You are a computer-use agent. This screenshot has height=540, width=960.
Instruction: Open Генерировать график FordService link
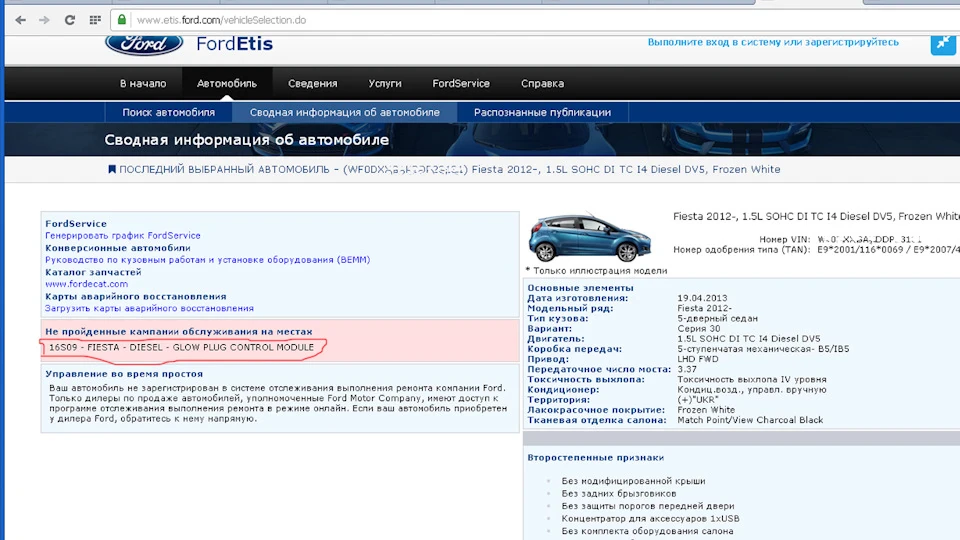122,236
